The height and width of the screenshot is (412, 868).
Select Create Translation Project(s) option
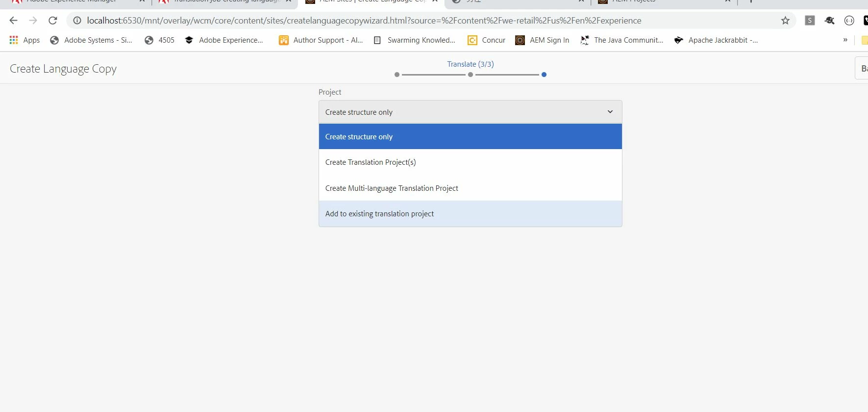click(x=470, y=162)
